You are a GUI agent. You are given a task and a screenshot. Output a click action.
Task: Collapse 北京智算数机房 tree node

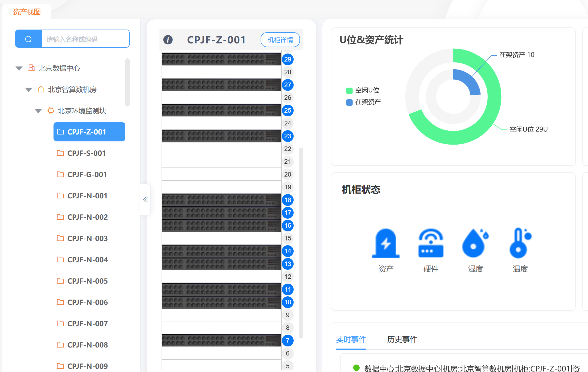coord(28,90)
